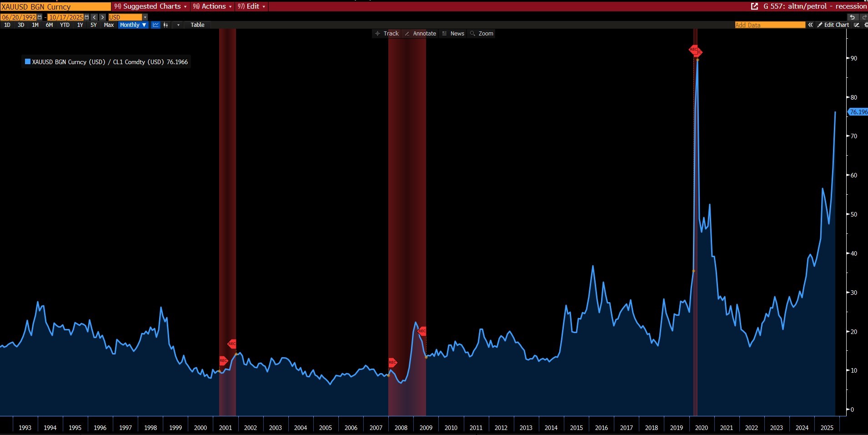Viewport: 868px width, 435px height.
Task: Open chart settings gear icon
Action: (865, 25)
